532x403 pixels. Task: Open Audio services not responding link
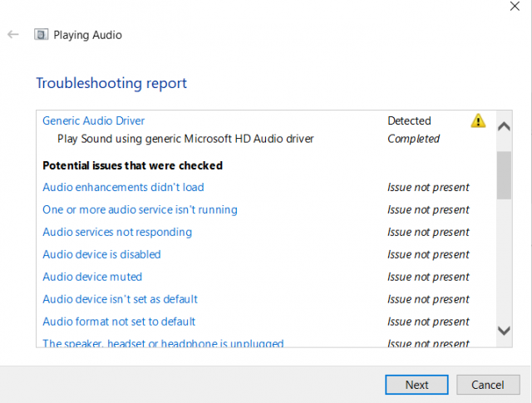tap(117, 232)
